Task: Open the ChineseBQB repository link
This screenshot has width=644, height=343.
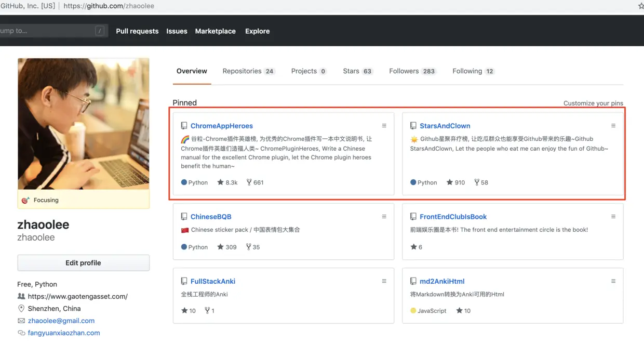Action: coord(211,217)
